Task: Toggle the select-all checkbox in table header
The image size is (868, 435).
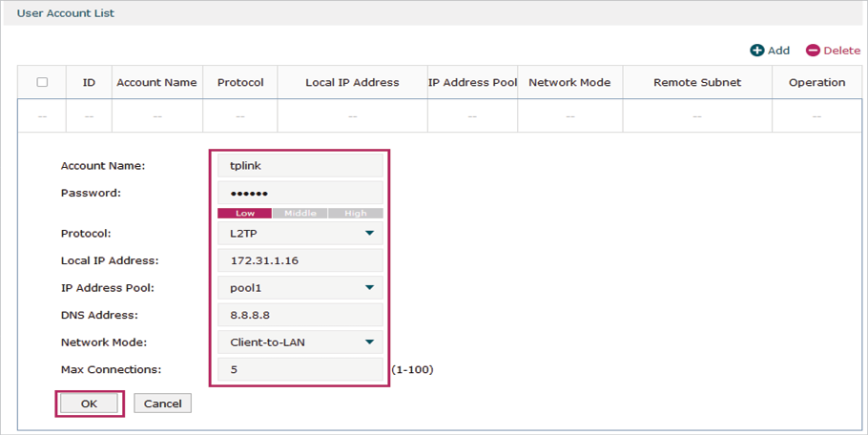Action: [x=42, y=82]
